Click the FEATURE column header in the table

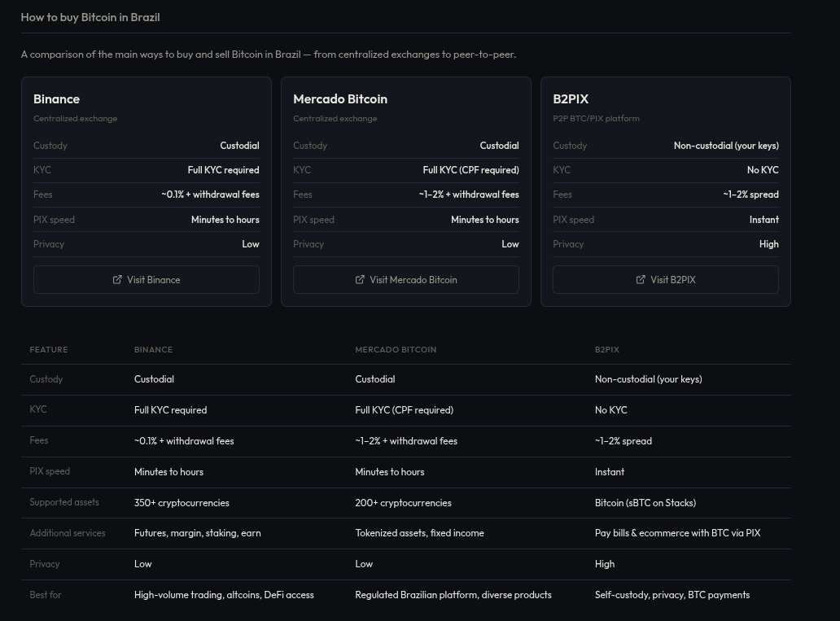point(49,349)
